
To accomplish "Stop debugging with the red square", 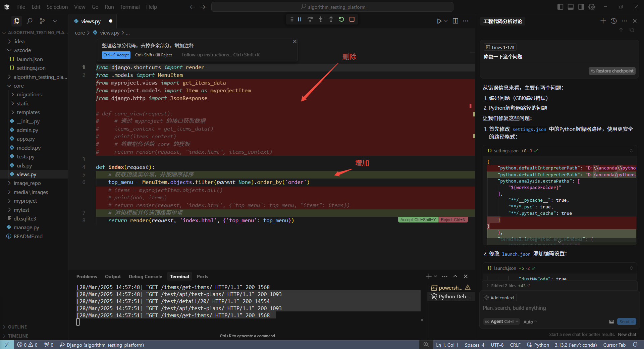I will (352, 19).
